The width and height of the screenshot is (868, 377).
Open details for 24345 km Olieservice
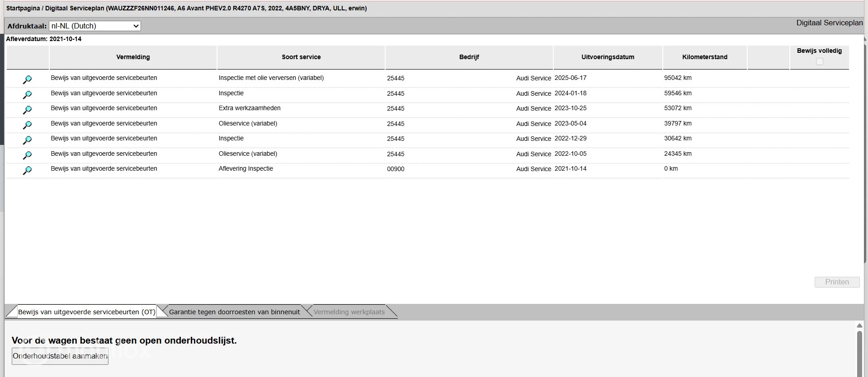tap(27, 155)
